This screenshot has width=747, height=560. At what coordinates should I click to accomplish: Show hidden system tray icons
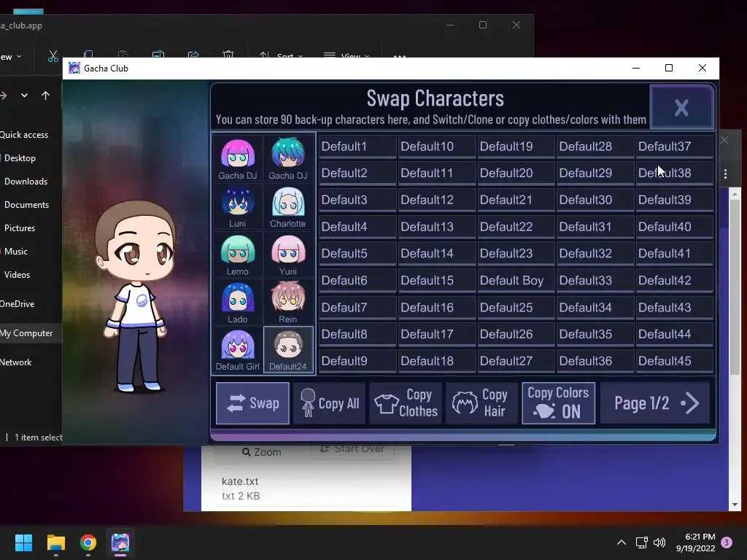pyautogui.click(x=622, y=542)
